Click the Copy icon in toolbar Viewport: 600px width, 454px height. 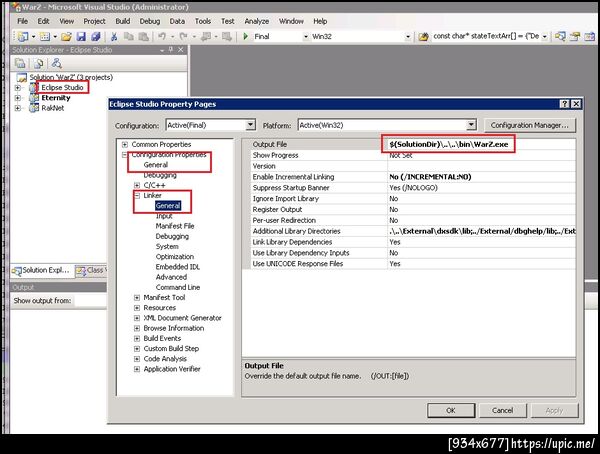[x=129, y=37]
